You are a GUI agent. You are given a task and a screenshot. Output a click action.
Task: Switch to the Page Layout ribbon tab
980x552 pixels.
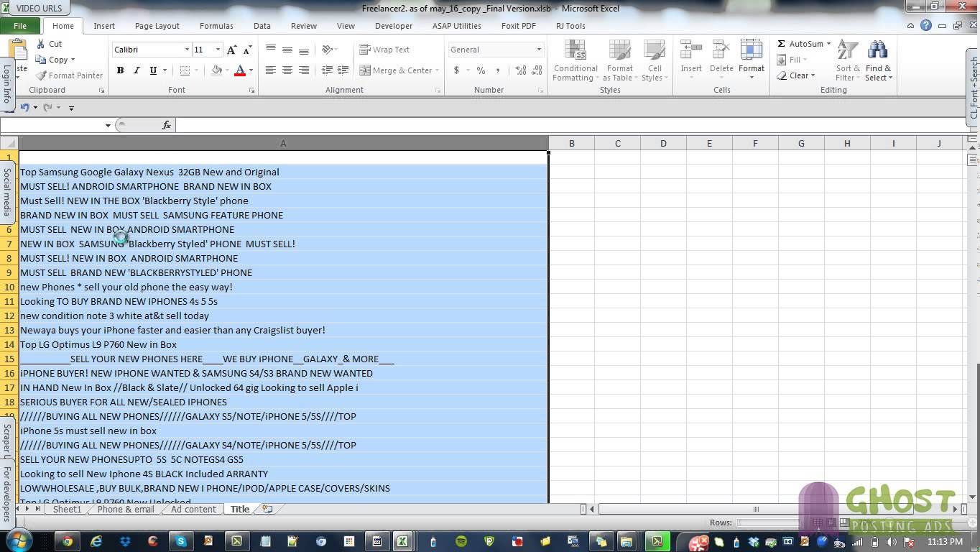pyautogui.click(x=157, y=26)
